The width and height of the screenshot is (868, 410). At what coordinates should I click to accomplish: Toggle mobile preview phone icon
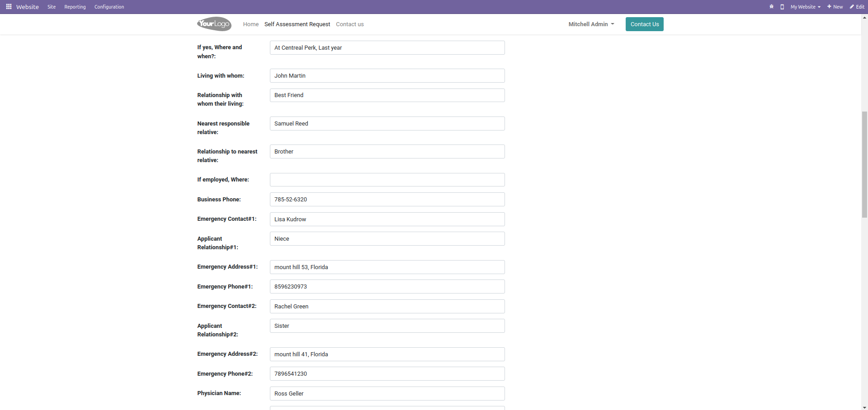pos(782,7)
